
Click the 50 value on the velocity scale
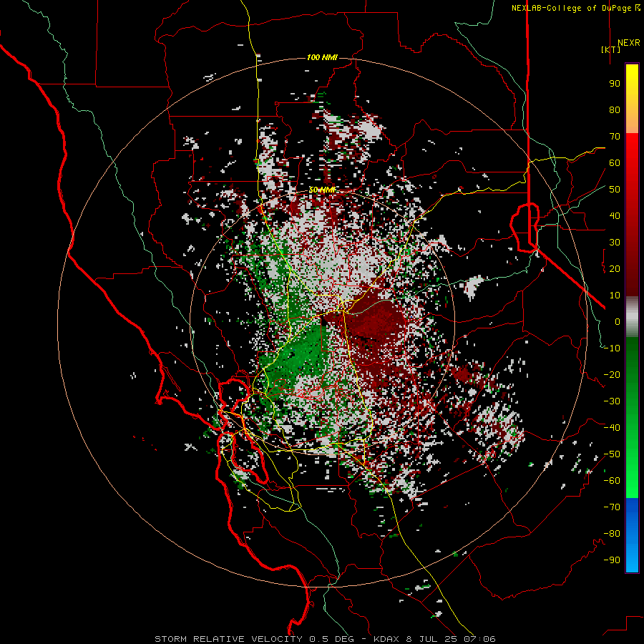click(615, 190)
